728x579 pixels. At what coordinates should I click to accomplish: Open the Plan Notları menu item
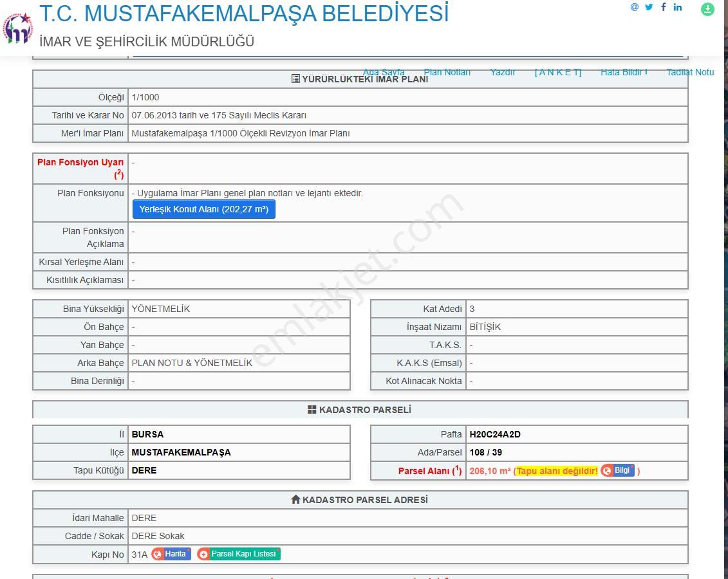pyautogui.click(x=447, y=72)
